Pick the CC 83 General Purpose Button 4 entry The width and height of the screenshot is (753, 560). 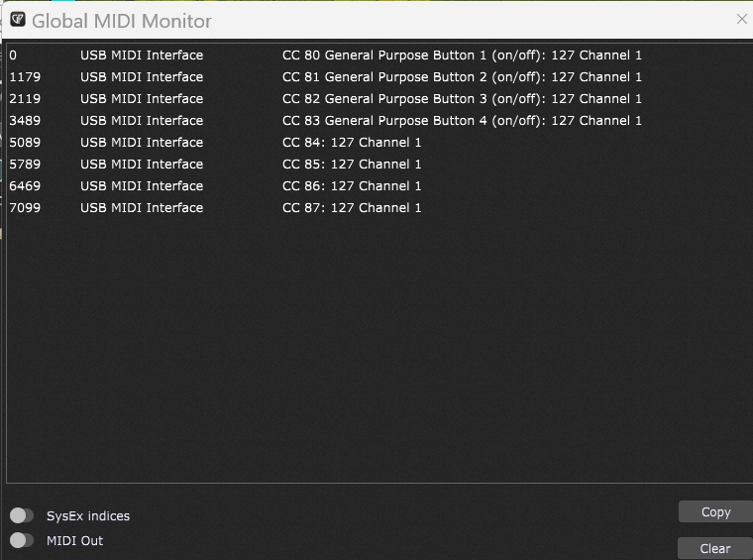click(x=462, y=121)
